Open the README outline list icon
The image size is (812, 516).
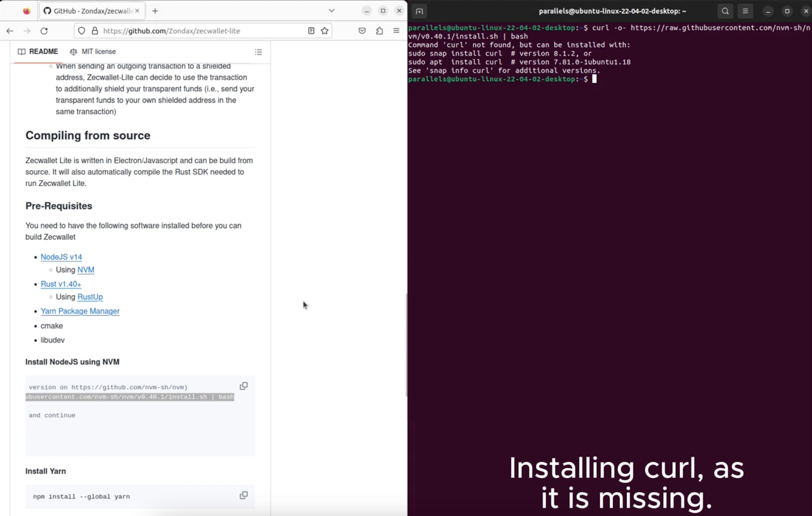coord(258,52)
